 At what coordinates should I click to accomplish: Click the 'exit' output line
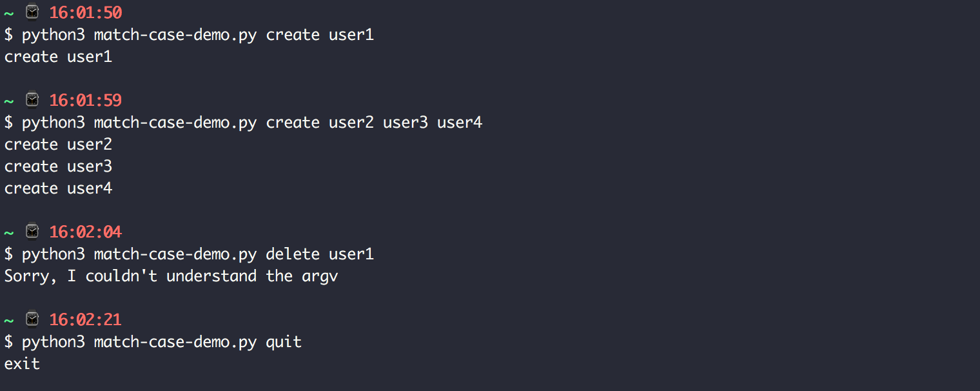point(22,364)
